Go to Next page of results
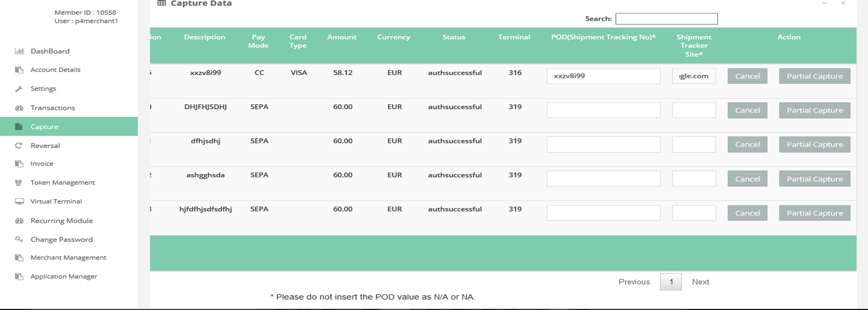The image size is (868, 310). pos(700,282)
